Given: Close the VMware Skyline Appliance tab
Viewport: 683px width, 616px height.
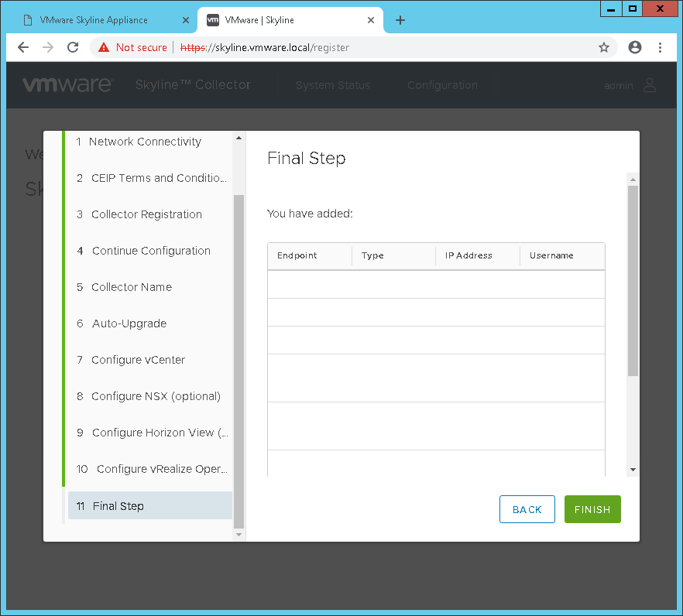Looking at the screenshot, I should coord(186,20).
